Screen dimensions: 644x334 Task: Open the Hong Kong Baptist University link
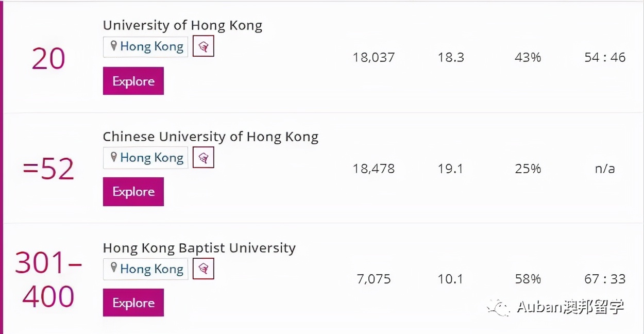click(199, 247)
